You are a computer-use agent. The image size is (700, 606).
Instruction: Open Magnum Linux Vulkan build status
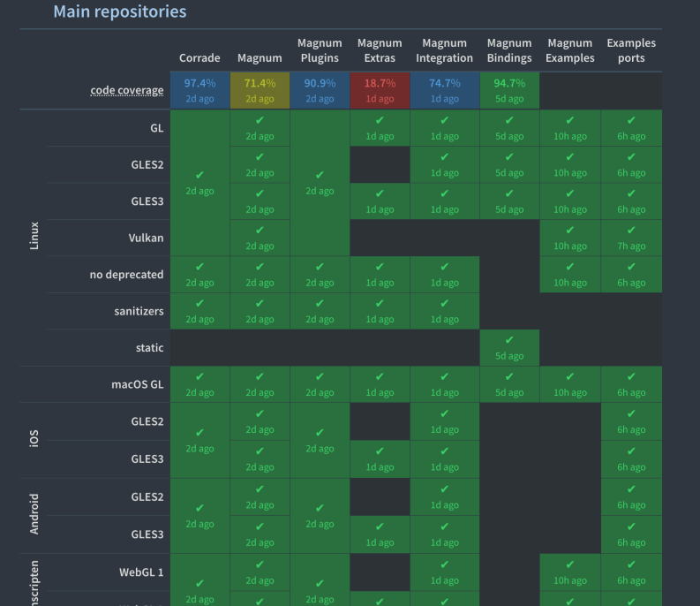[x=260, y=239]
